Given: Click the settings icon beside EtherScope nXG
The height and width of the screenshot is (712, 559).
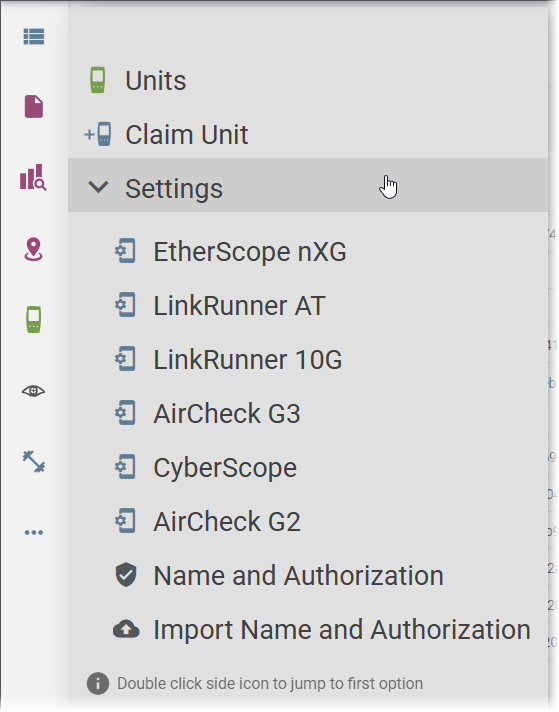Looking at the screenshot, I should click(125, 251).
